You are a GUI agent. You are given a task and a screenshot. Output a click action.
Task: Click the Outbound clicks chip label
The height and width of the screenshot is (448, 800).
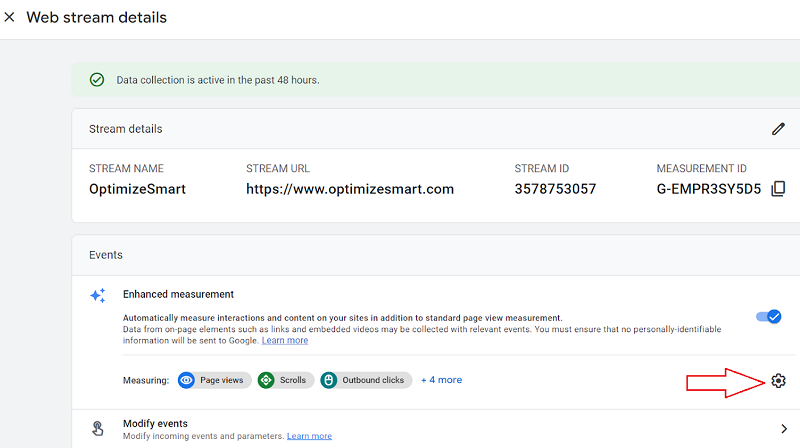point(373,380)
